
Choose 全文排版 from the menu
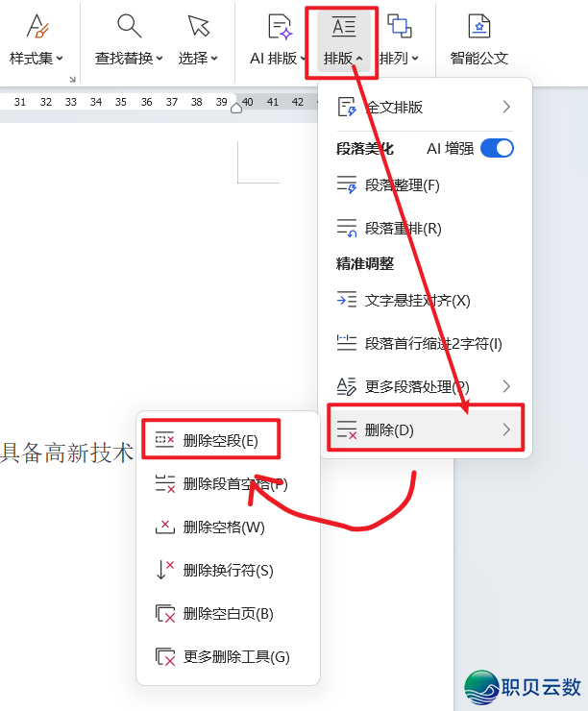(x=425, y=107)
